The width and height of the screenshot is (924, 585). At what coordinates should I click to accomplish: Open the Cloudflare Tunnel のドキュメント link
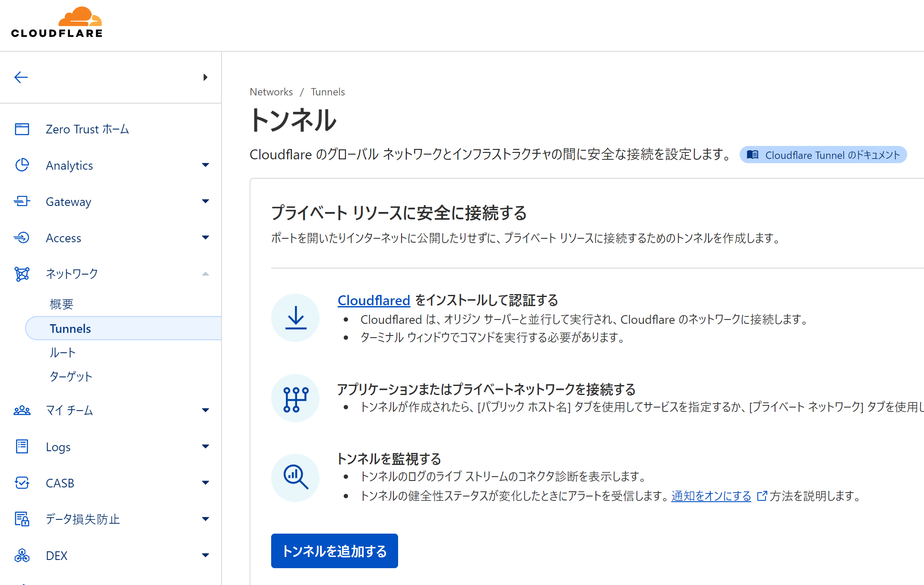click(x=823, y=155)
